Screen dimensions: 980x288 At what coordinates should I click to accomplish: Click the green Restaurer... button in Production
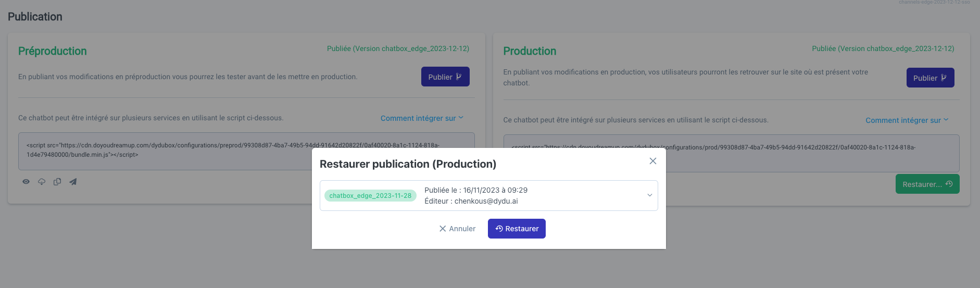(927, 184)
